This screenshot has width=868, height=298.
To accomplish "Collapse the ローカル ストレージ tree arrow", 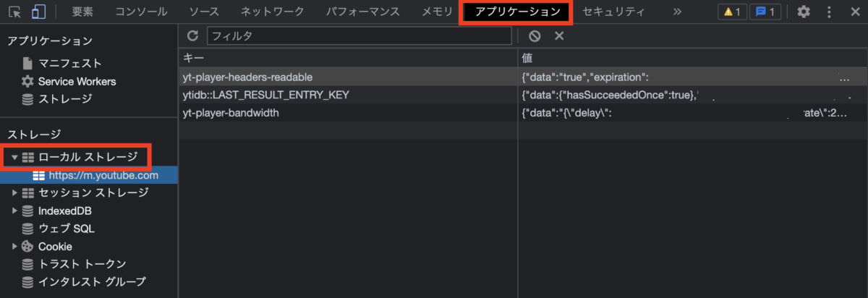I will pos(14,156).
